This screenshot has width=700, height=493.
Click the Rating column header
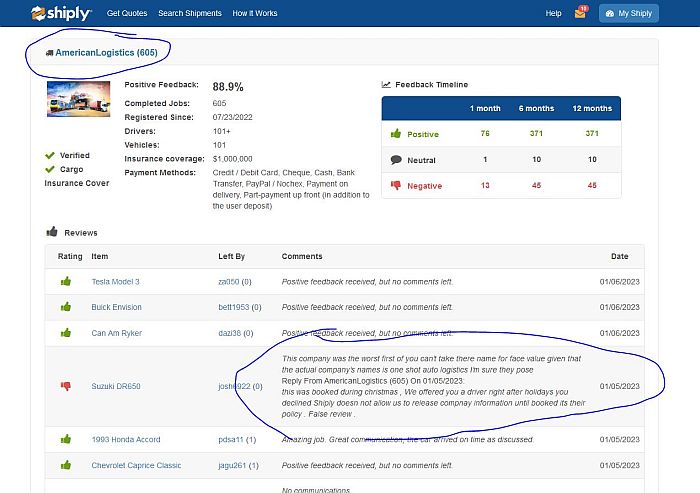(x=70, y=256)
